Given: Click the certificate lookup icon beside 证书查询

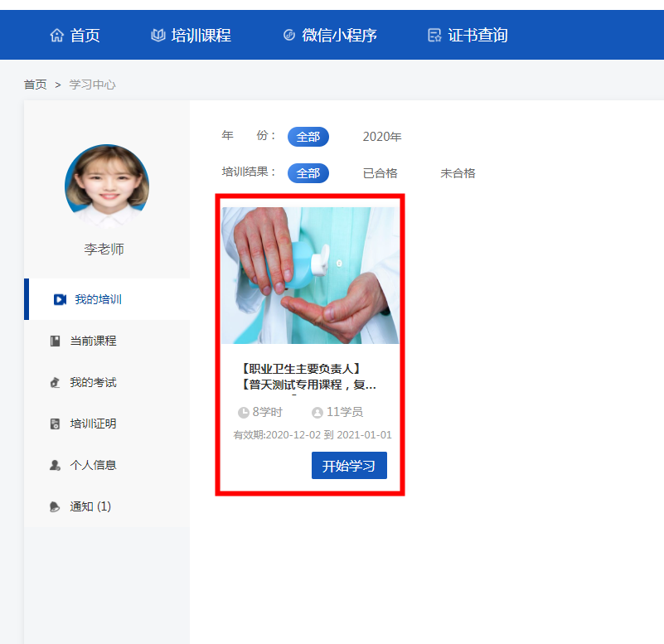Looking at the screenshot, I should (434, 35).
